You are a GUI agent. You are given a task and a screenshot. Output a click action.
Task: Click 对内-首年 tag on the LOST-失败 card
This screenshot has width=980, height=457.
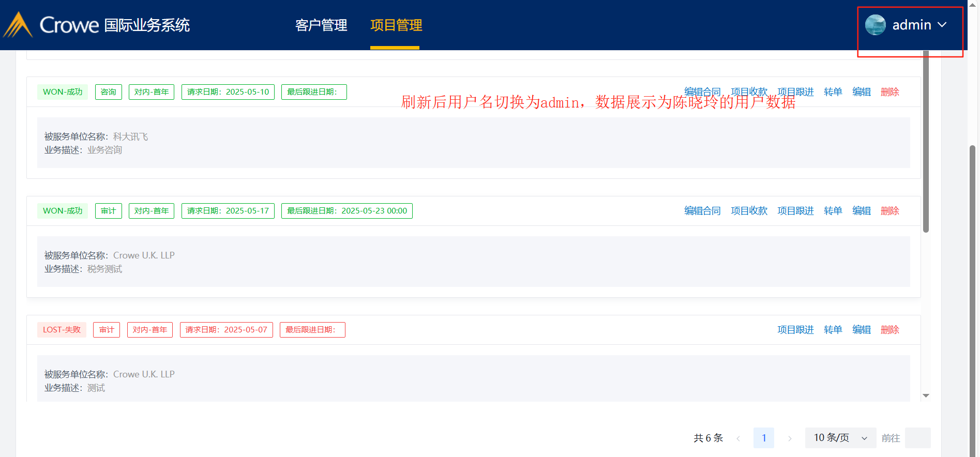(x=150, y=330)
